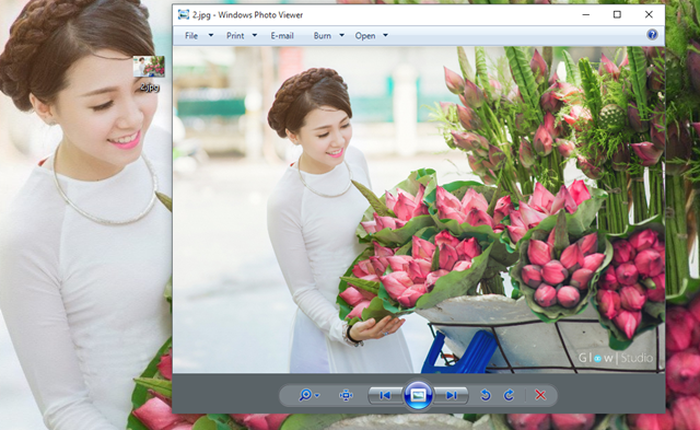Maximize the Photo Viewer window
The width and height of the screenshot is (700, 430).
[617, 15]
